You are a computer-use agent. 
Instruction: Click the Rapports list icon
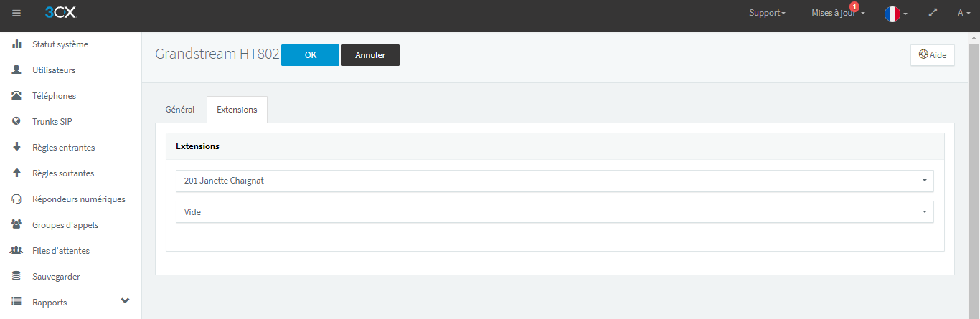pyautogui.click(x=17, y=303)
